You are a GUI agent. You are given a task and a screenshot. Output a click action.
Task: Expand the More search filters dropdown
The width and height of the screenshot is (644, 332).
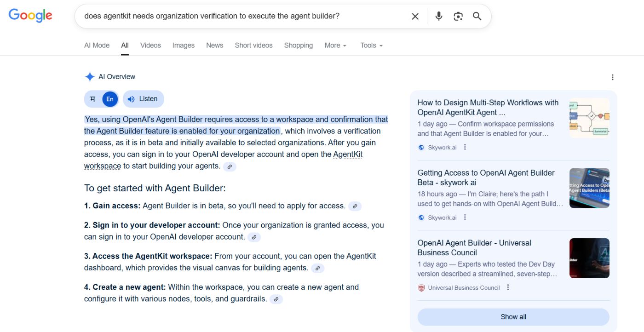click(335, 45)
